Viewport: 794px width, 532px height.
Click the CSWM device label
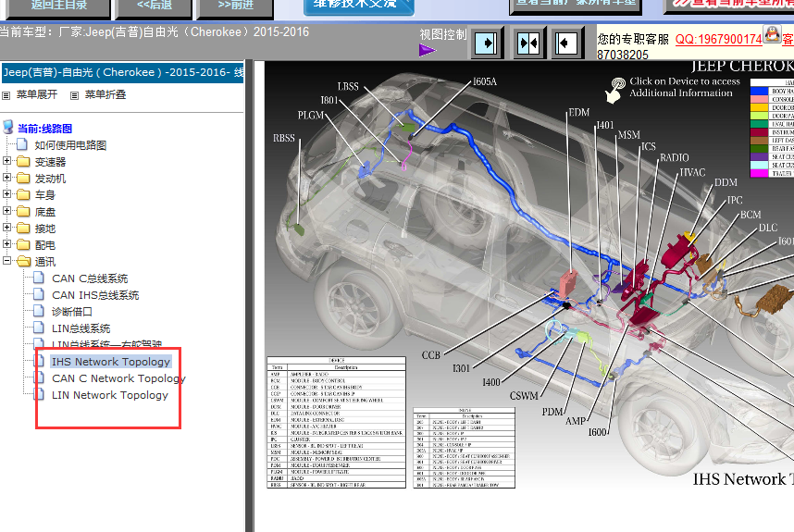coord(524,396)
